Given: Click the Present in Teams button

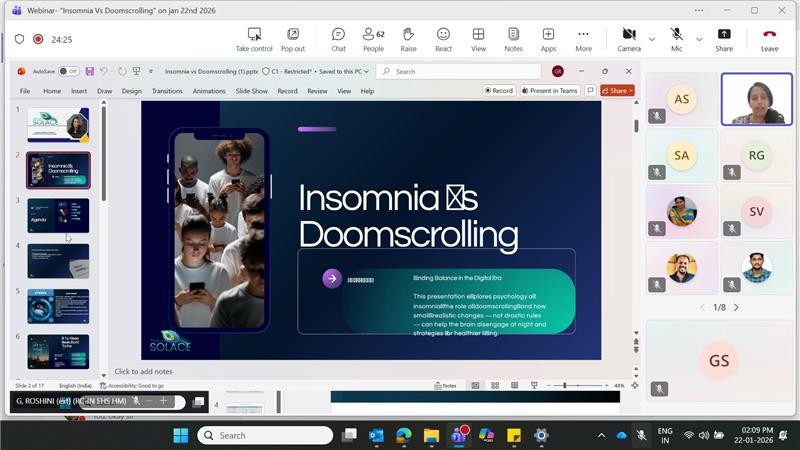Looking at the screenshot, I should click(x=549, y=91).
